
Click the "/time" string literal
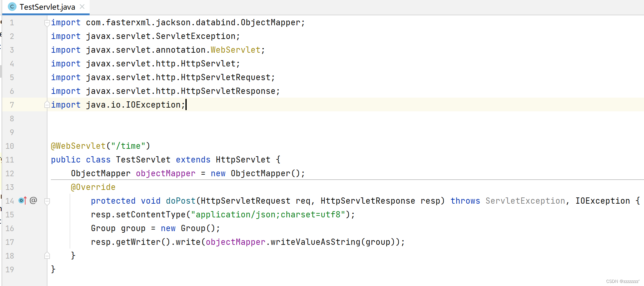[128, 146]
